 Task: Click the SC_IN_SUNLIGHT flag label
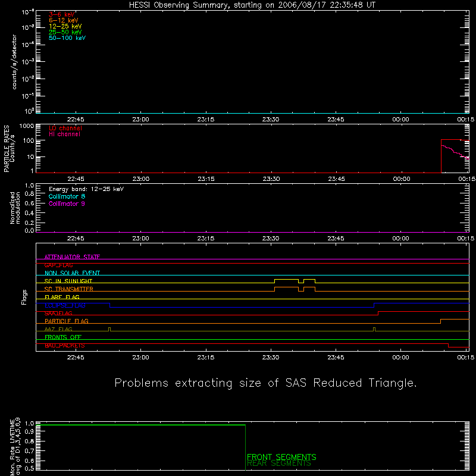pyautogui.click(x=68, y=281)
